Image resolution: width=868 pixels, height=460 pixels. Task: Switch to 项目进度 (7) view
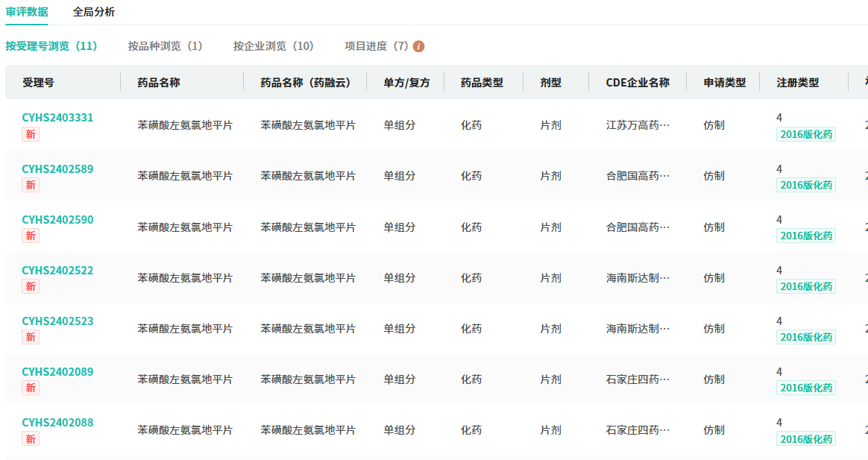tap(377, 46)
